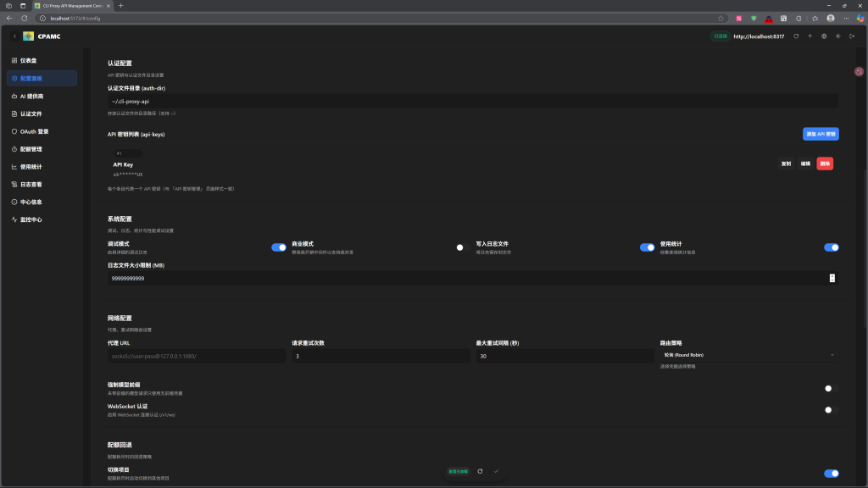Open the browser favorites icon

(815, 19)
